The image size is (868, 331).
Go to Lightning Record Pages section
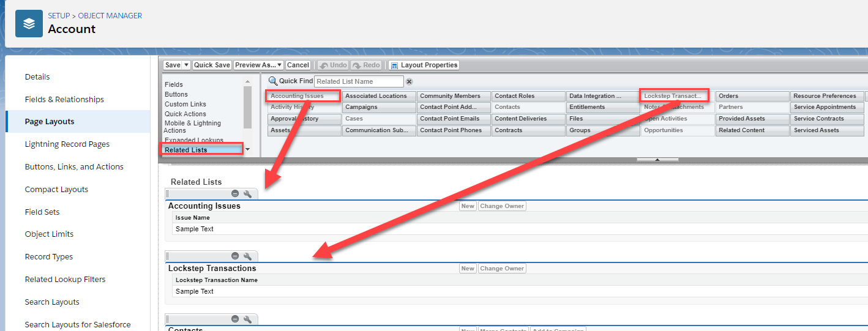pos(67,144)
